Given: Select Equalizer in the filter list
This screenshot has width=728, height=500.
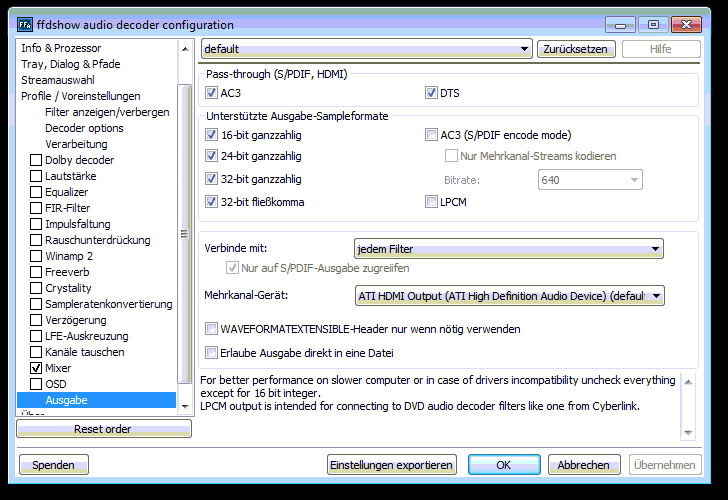Looking at the screenshot, I should (66, 192).
